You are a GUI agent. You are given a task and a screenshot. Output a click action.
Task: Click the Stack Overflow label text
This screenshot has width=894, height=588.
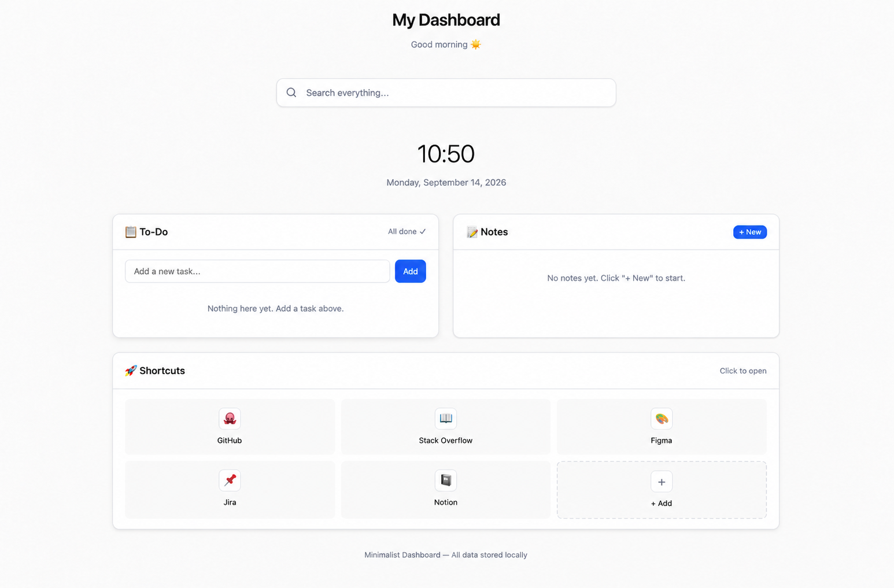pos(446,441)
